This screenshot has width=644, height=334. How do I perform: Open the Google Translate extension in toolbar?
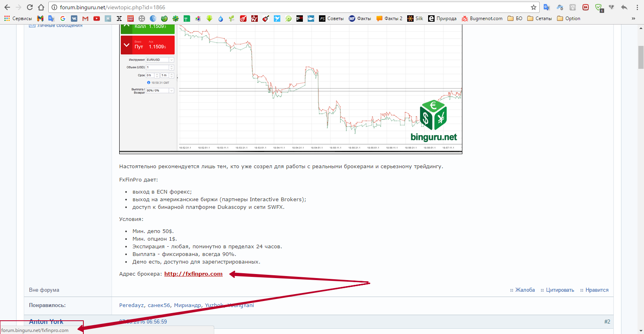(547, 7)
